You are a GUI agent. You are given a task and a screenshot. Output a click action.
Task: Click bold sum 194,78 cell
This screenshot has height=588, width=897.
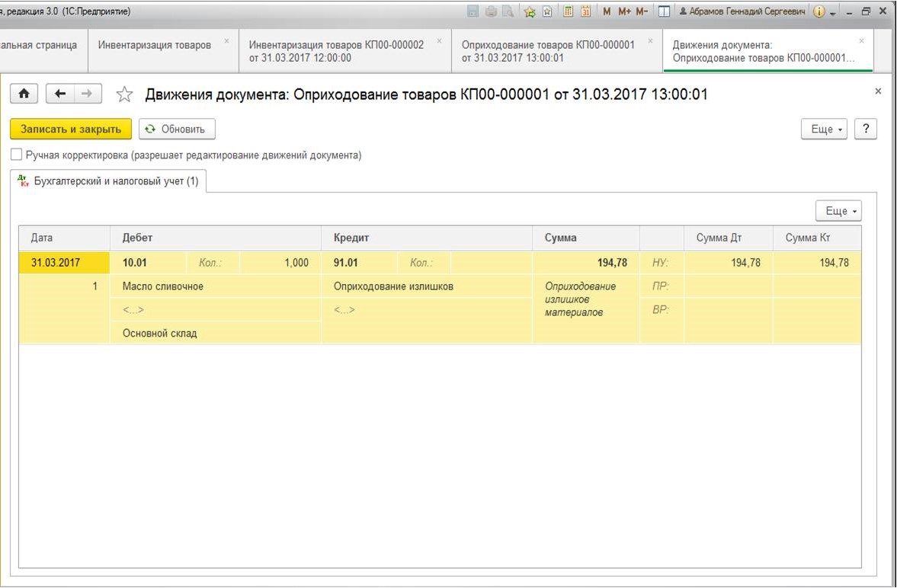pyautogui.click(x=586, y=263)
